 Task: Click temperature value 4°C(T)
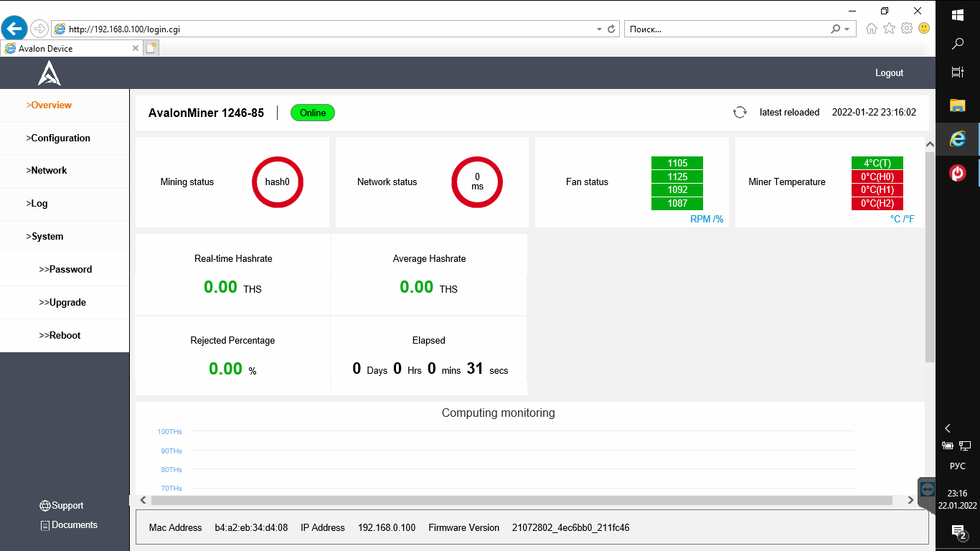pos(877,164)
